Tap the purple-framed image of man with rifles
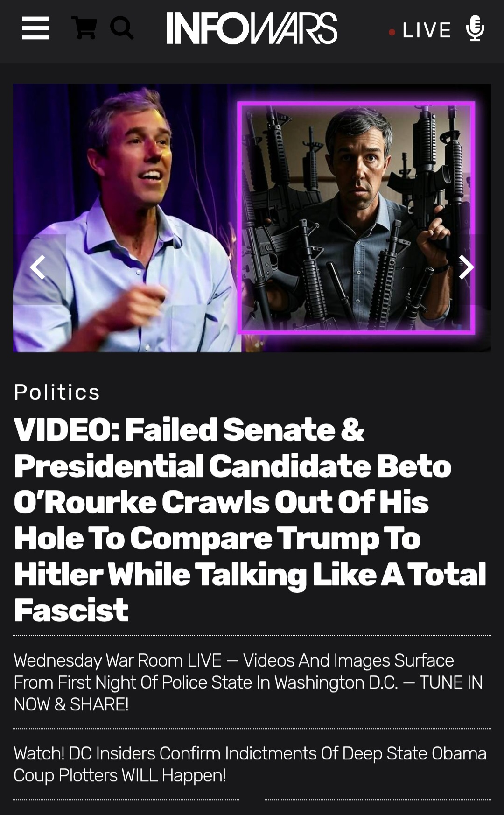Image resolution: width=504 pixels, height=815 pixels. click(x=357, y=218)
